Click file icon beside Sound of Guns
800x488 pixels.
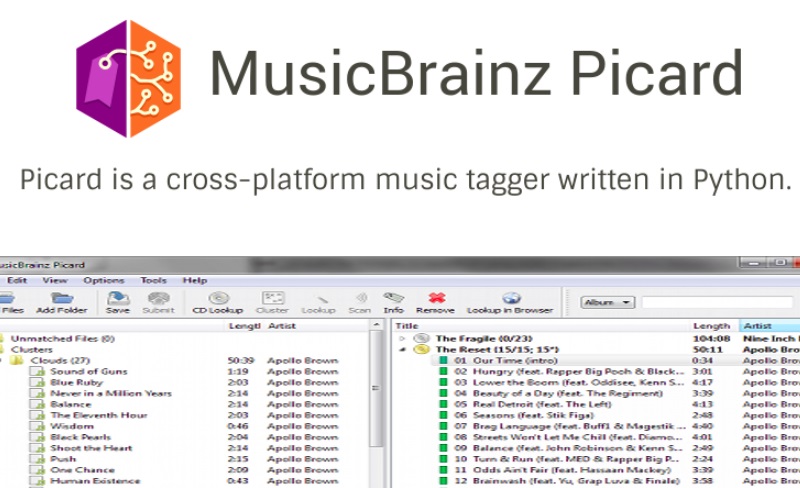38,371
